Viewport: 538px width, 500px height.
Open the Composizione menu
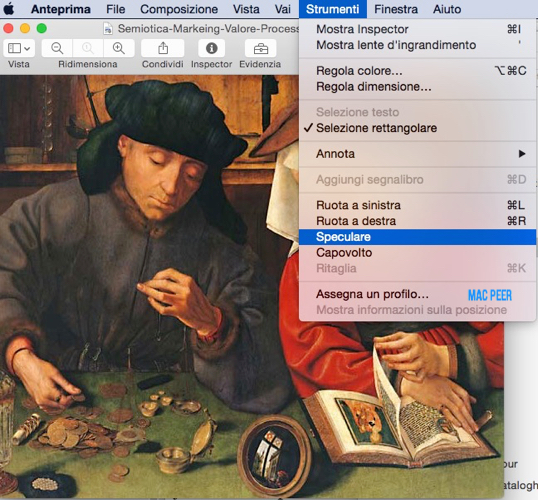(179, 9)
